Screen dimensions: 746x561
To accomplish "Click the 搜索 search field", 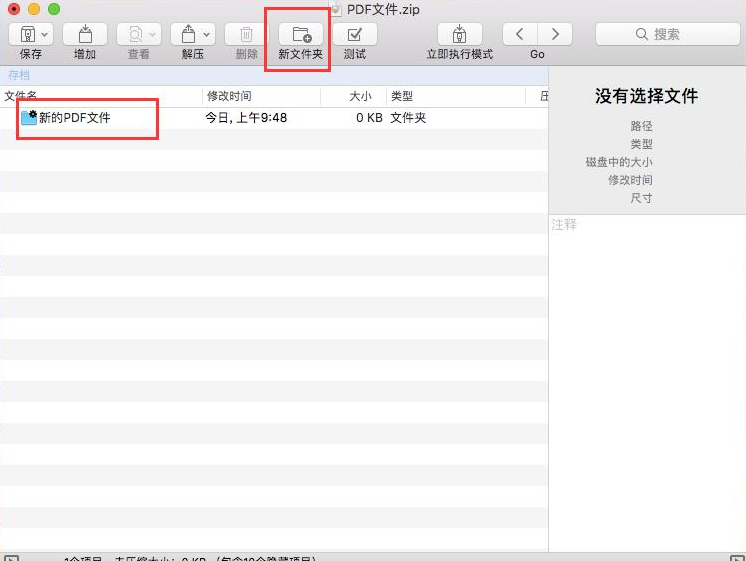I will (660, 34).
